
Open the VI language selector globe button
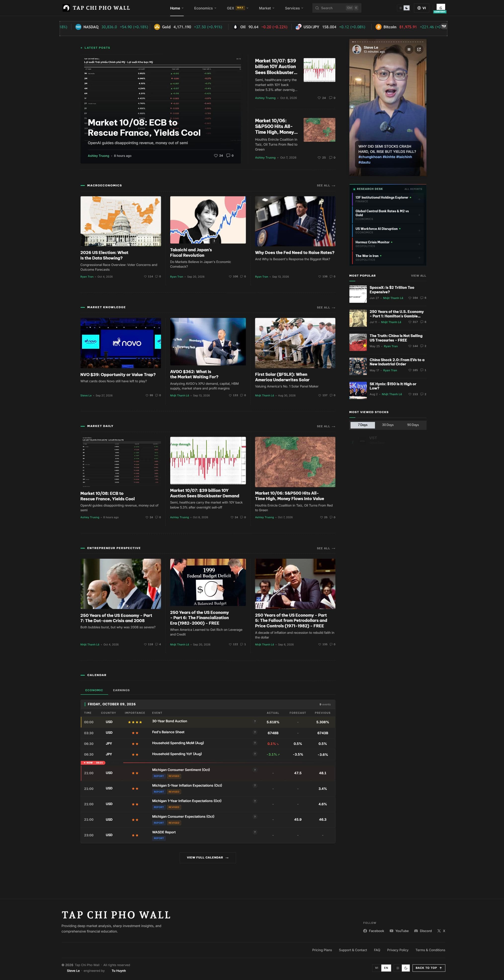click(421, 8)
